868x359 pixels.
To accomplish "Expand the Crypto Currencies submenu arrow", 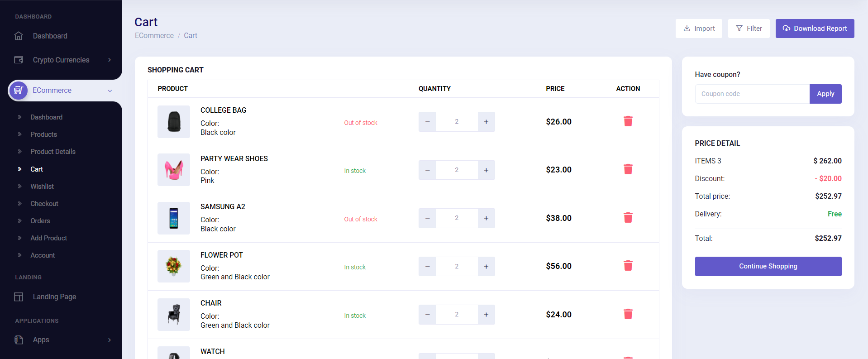I will (x=110, y=60).
